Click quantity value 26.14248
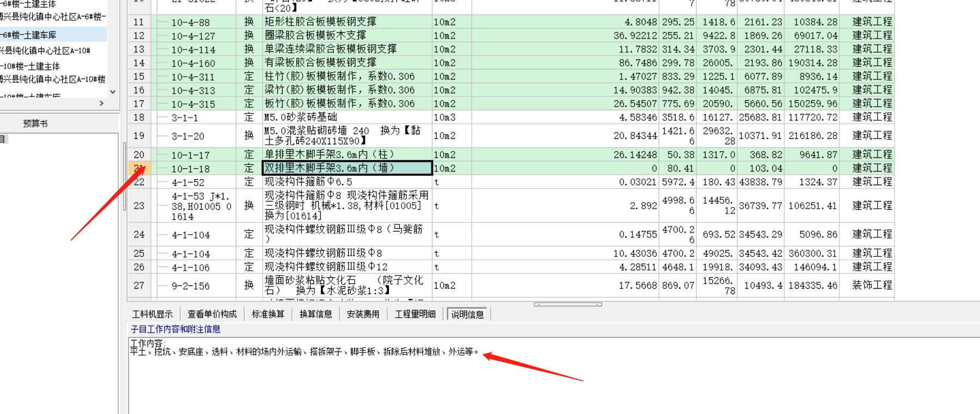 pos(635,155)
